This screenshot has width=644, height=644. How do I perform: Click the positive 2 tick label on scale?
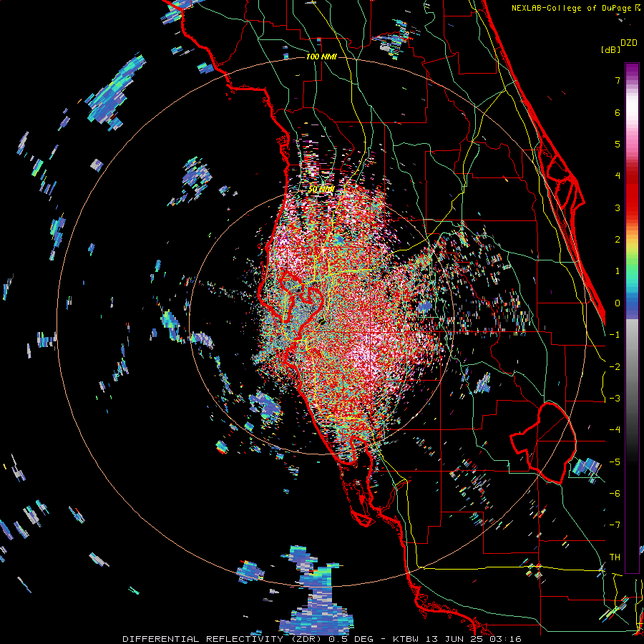tap(618, 240)
